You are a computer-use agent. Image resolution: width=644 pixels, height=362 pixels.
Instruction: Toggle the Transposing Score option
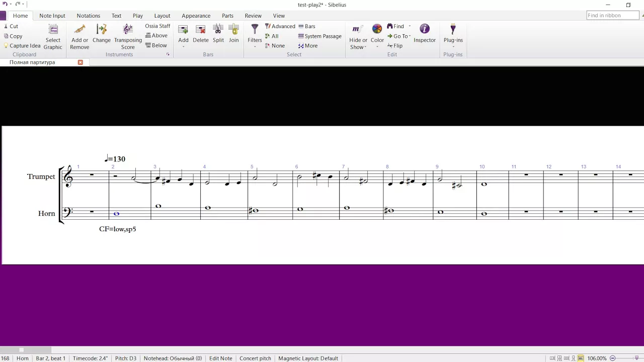click(128, 37)
